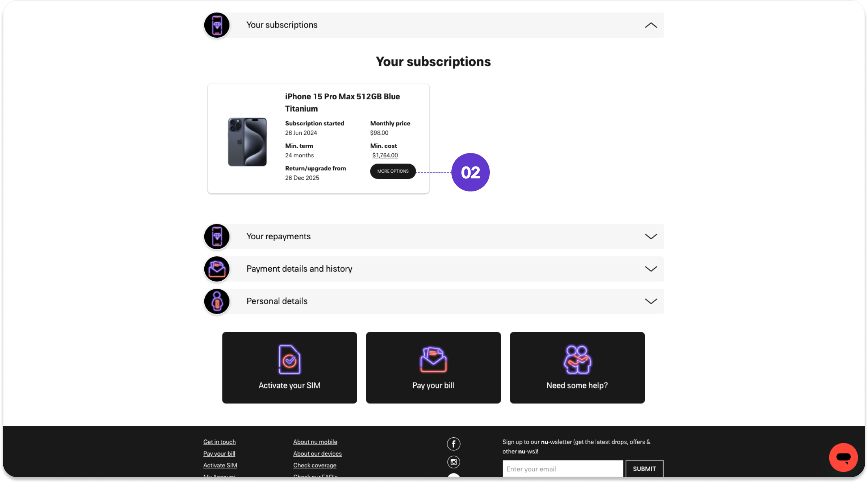The height and width of the screenshot is (483, 868).
Task: Expand the Personal details section
Action: point(651,301)
